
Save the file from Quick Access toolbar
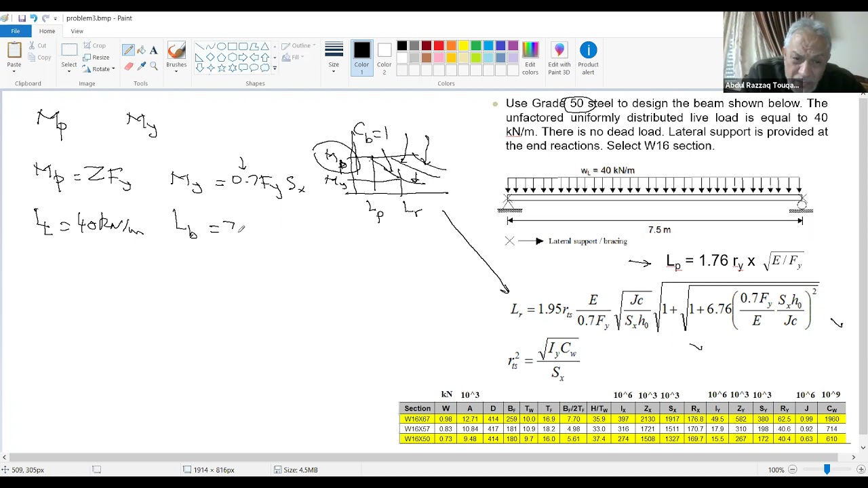click(22, 18)
